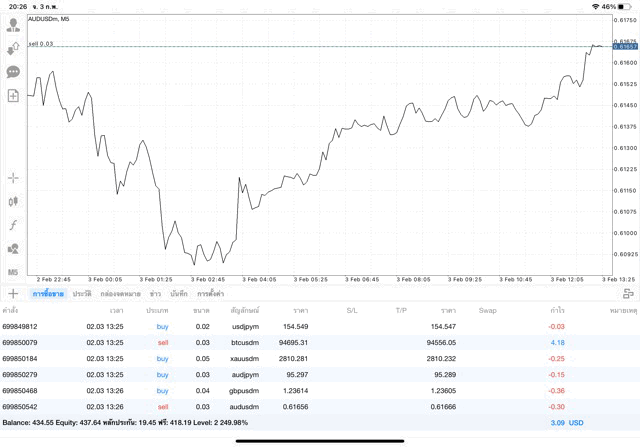
Task: Toggle the panel layout icon at right
Action: pos(628,293)
